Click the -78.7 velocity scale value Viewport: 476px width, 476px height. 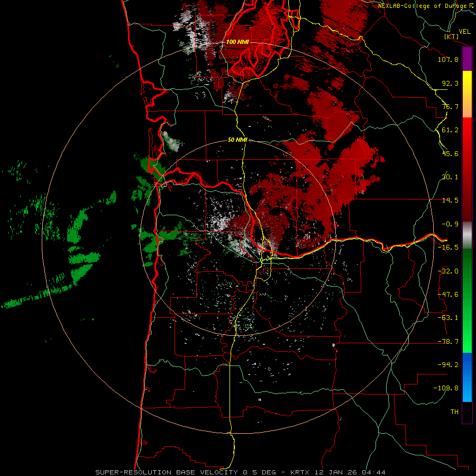click(448, 342)
